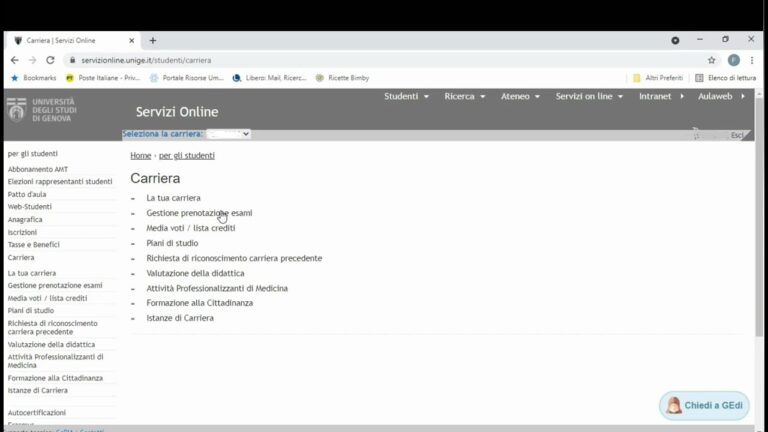Go back with browser back arrow
The width and height of the screenshot is (768, 432).
15,60
